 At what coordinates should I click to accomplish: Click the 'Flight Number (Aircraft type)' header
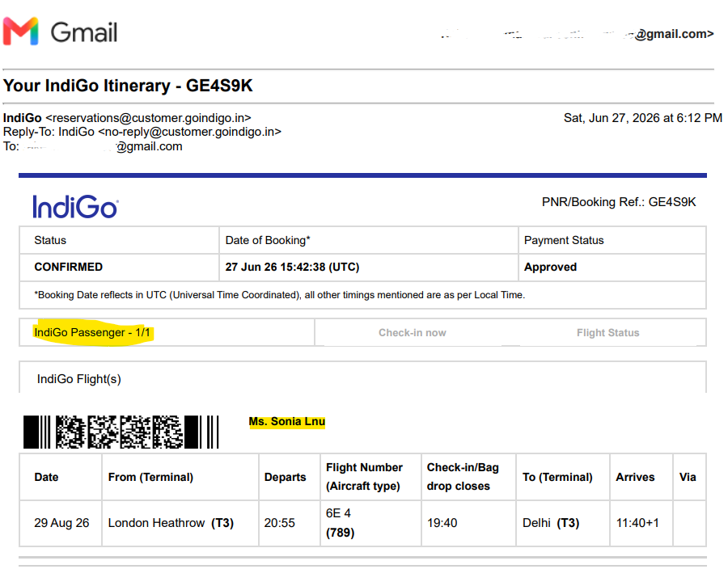click(364, 477)
